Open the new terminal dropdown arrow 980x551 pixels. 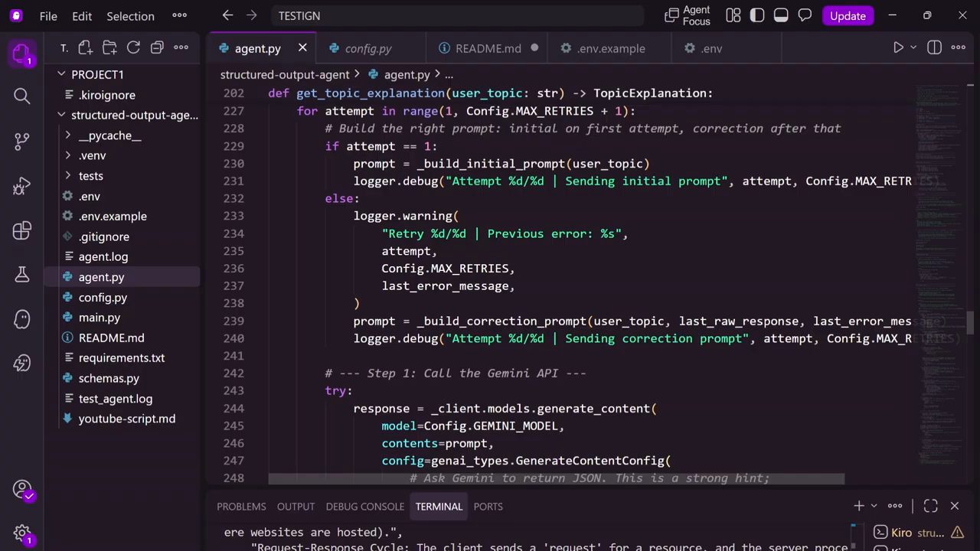click(874, 506)
